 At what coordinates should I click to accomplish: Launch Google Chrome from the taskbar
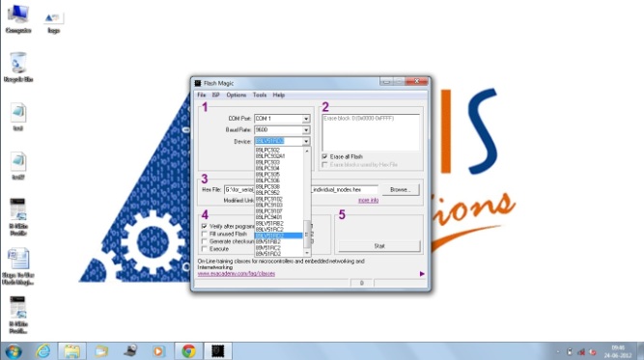click(x=188, y=351)
